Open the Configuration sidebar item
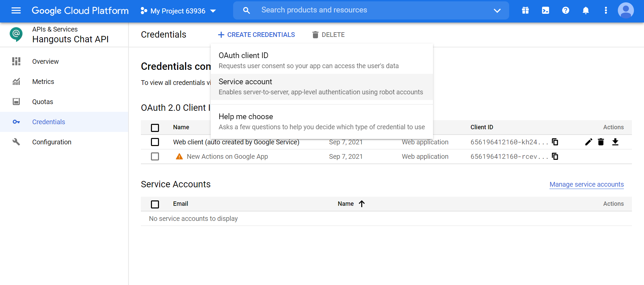The height and width of the screenshot is (285, 644). (64, 142)
